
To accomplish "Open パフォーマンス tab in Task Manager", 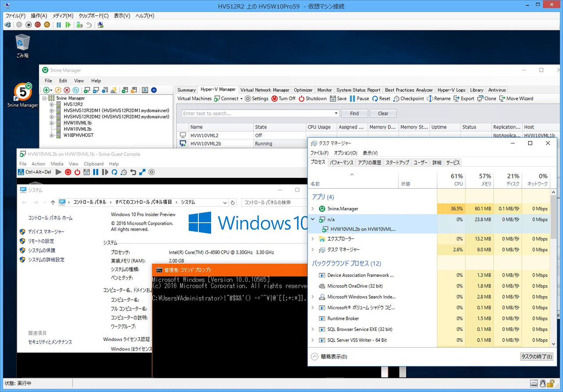I will pyautogui.click(x=342, y=162).
